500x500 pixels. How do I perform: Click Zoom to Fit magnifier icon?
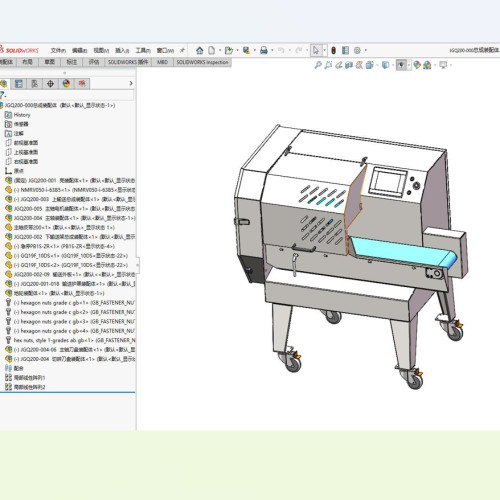tap(318, 65)
